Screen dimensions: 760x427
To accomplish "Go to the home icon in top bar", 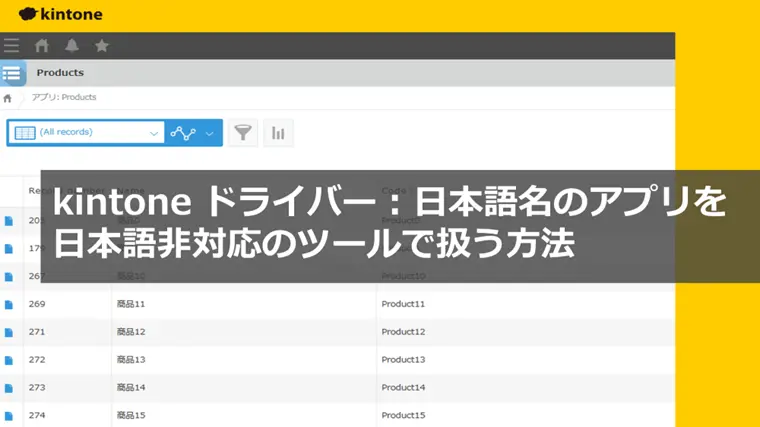I will click(42, 46).
